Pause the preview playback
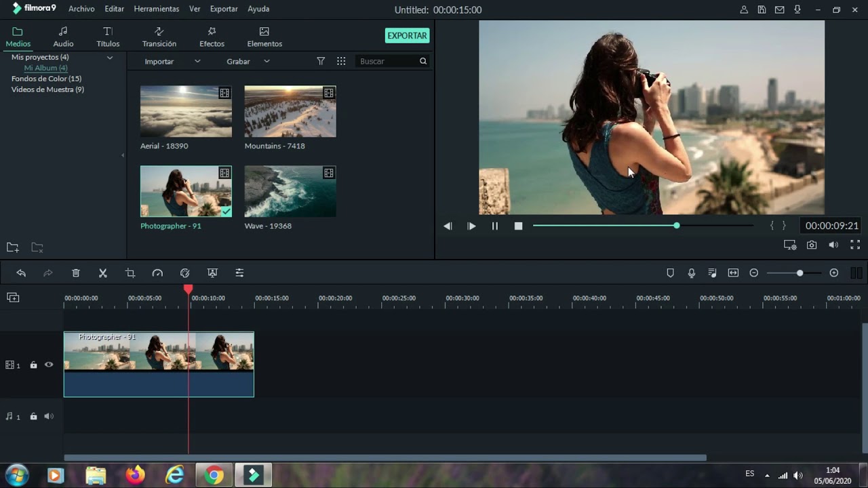The height and width of the screenshot is (488, 868). tap(494, 226)
